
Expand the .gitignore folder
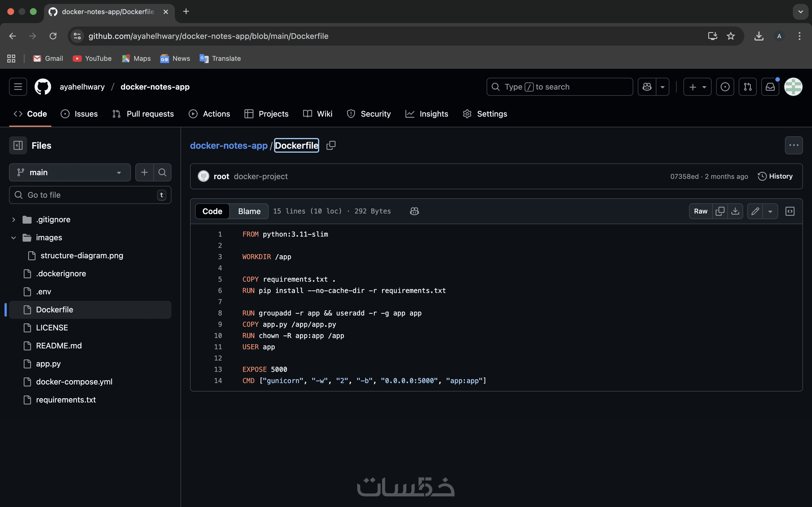pos(14,219)
